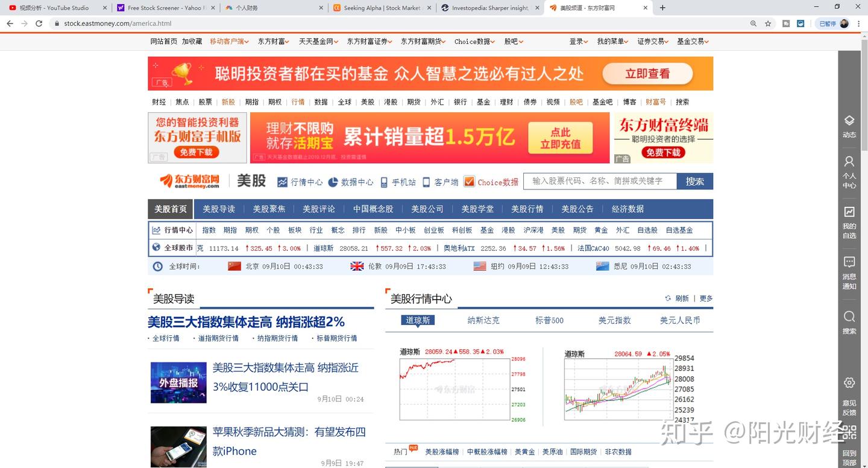Refresh quotes with the 刷新 icon
This screenshot has width=868, height=468.
pyautogui.click(x=668, y=298)
